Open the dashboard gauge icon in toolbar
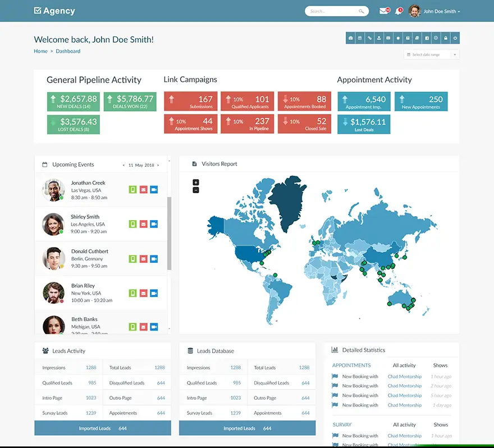 point(351,38)
